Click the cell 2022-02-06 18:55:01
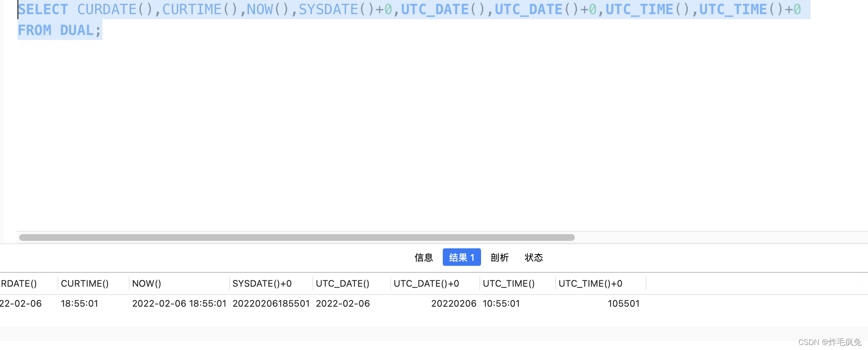This screenshot has height=350, width=868. pos(179,303)
